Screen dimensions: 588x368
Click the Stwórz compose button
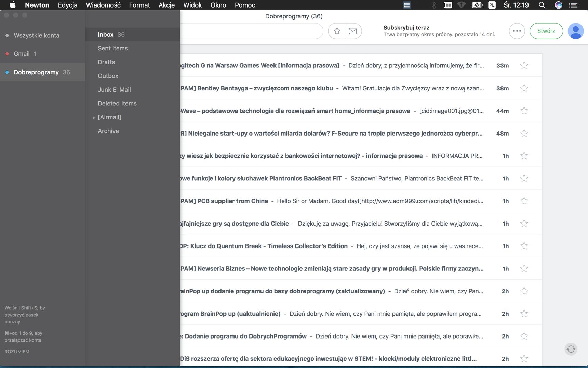(x=546, y=31)
